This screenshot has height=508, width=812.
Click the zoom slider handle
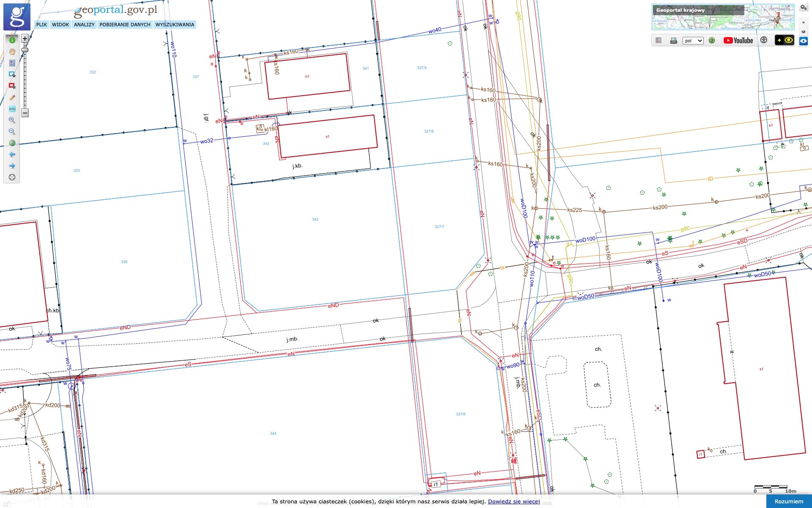click(25, 50)
